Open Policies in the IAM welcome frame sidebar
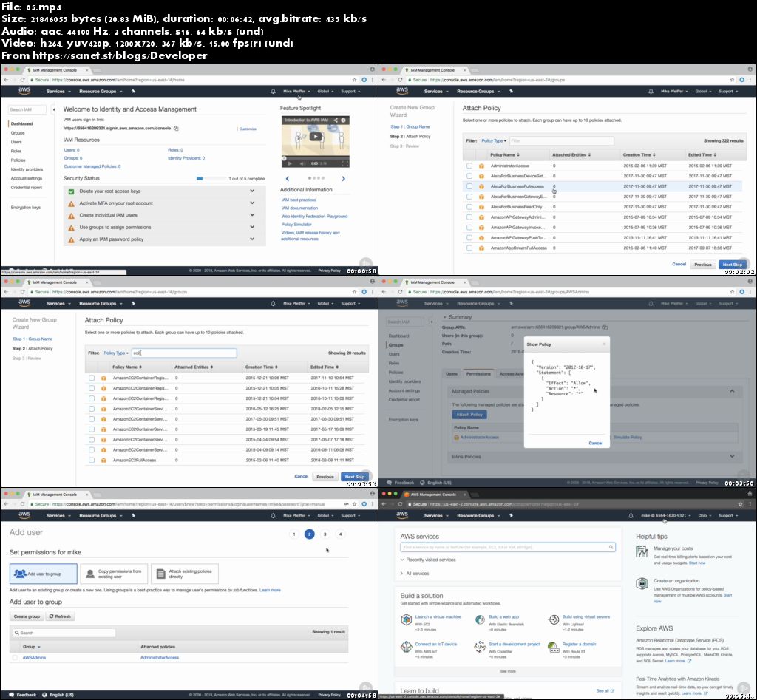 point(18,160)
